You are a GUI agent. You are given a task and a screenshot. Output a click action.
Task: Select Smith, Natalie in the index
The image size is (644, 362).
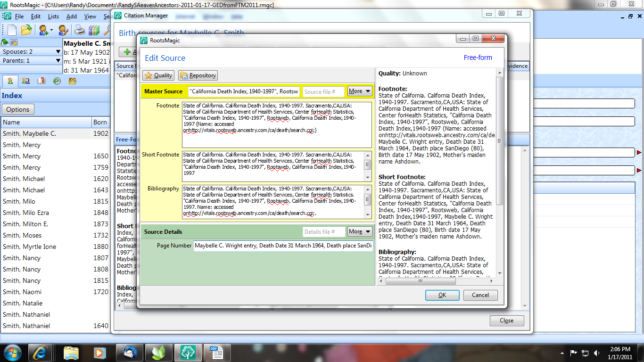coord(55,303)
